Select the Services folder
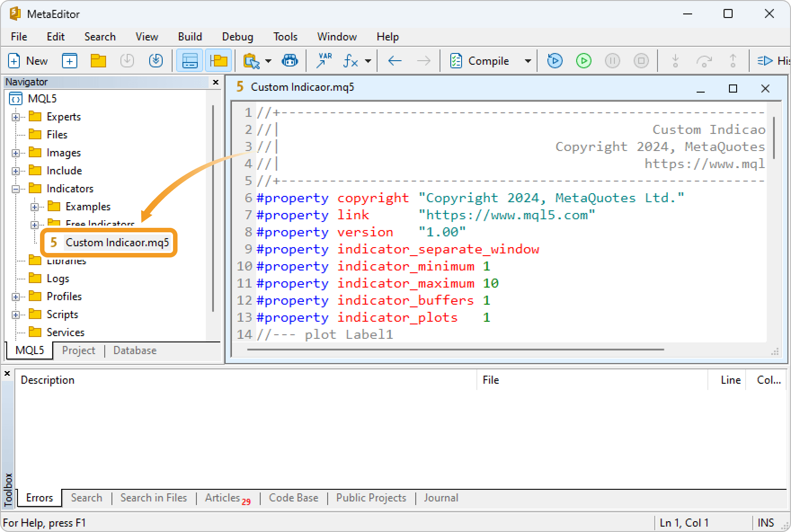Image resolution: width=791 pixels, height=532 pixels. (x=57, y=332)
